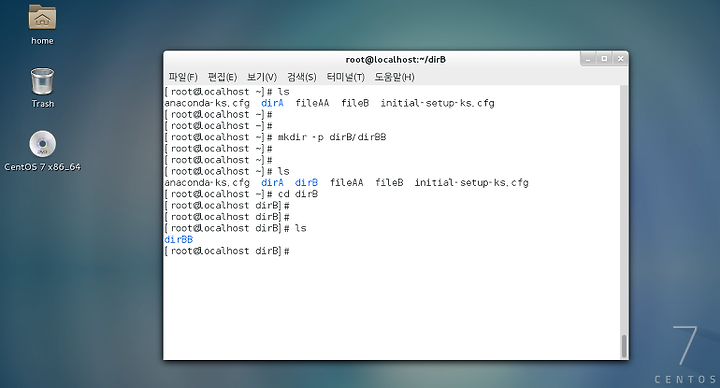Click the CentOS 7 x86_64 label text
The width and height of the screenshot is (720, 388).
42,167
